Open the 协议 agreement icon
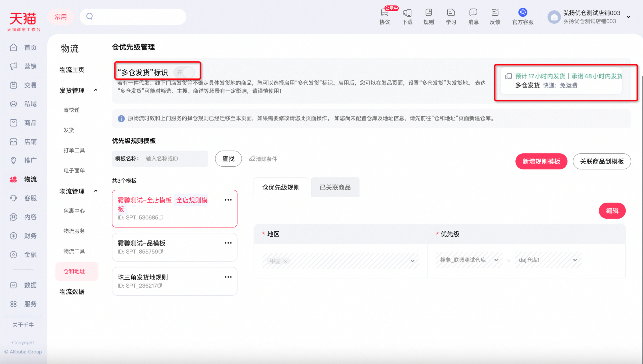Screen dimensions: 643x364 pos(385,16)
